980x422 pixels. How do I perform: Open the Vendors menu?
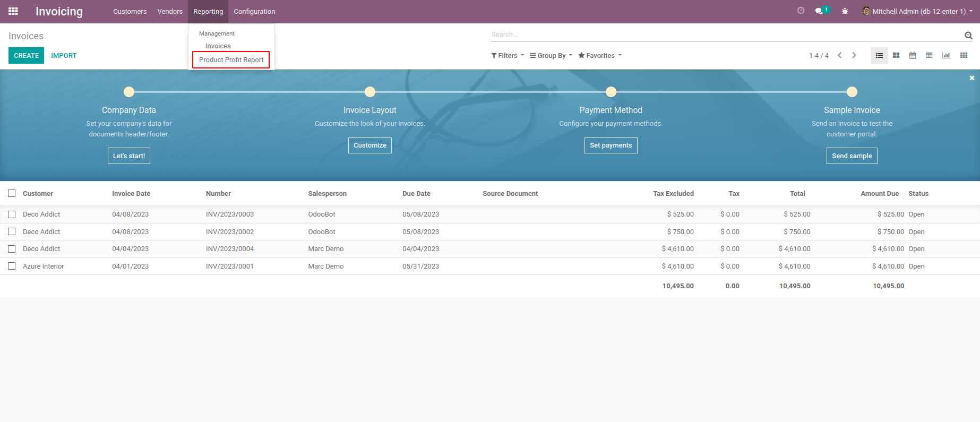point(170,11)
